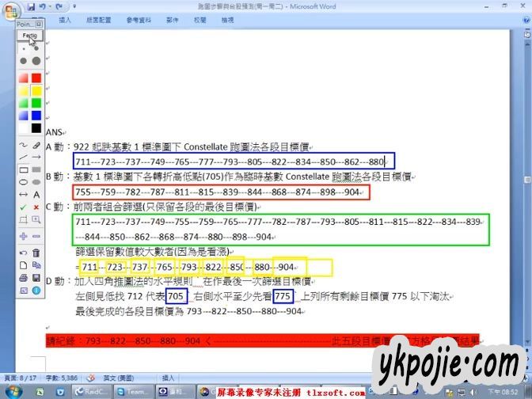
Task: Select the highlighter marker tool
Action: (x=36, y=145)
